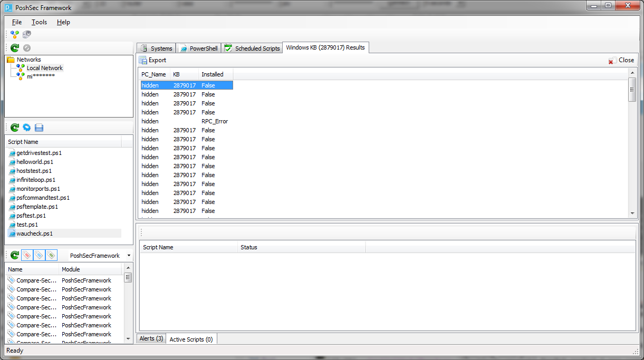Export the KB results list

pos(152,60)
